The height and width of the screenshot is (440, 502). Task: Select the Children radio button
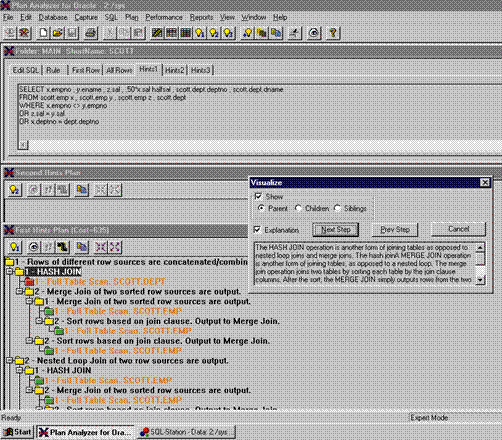pyautogui.click(x=298, y=208)
